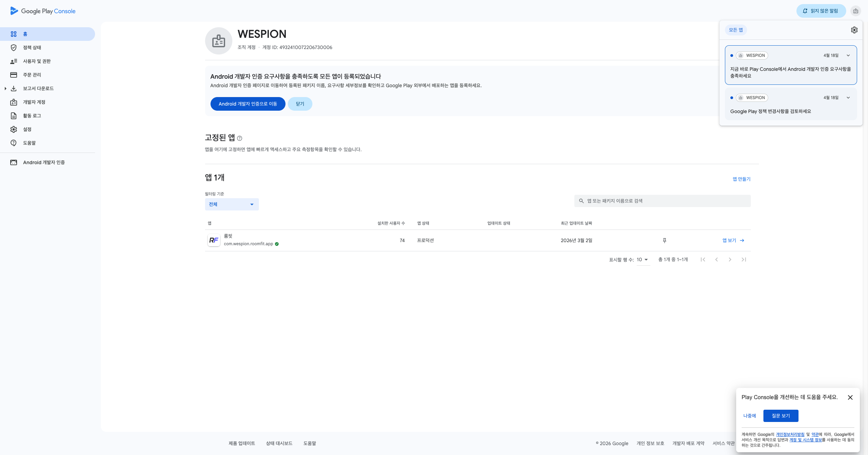Screen dimensions: 868x455
Task: Open 정책 상태 in sidebar
Action: [x=32, y=48]
